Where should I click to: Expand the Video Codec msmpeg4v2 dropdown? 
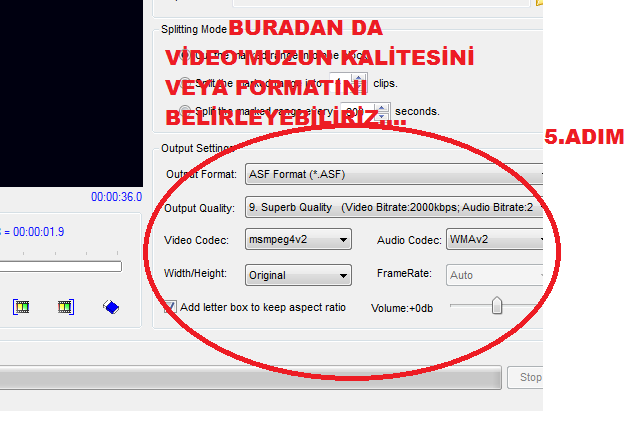tap(298, 239)
